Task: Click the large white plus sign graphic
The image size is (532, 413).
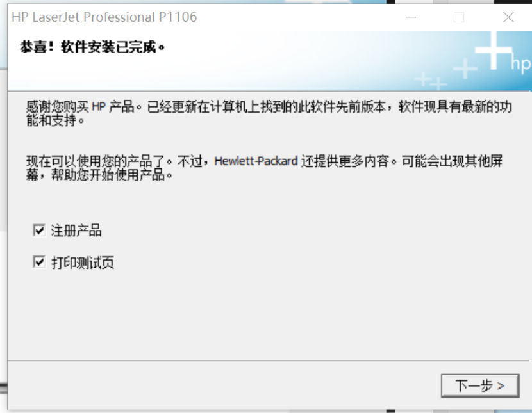Action: click(494, 50)
